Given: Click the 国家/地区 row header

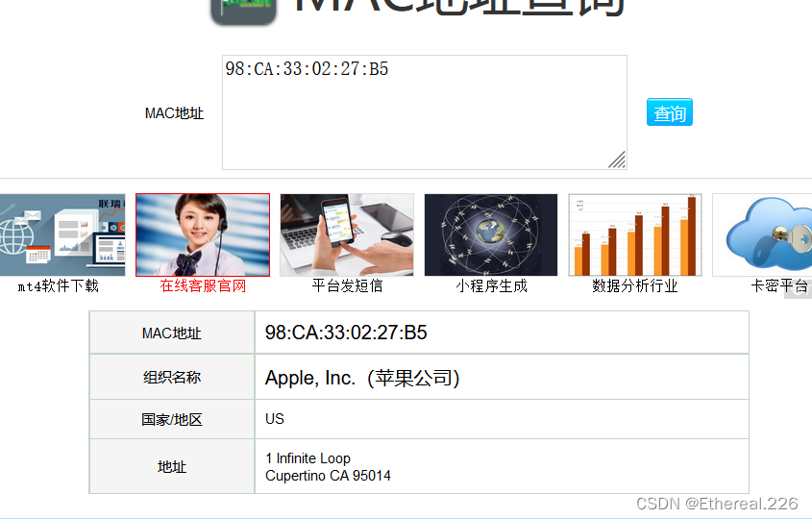Looking at the screenshot, I should (x=172, y=419).
